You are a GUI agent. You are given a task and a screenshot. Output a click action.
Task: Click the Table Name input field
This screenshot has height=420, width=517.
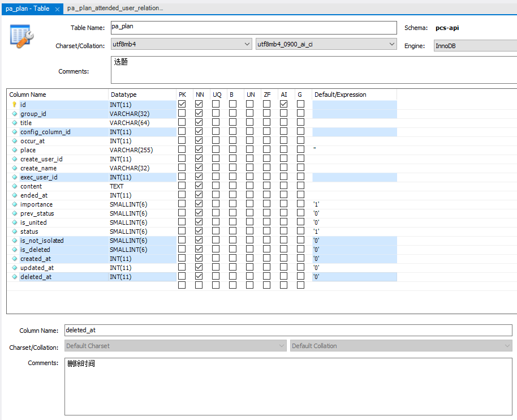tap(253, 28)
